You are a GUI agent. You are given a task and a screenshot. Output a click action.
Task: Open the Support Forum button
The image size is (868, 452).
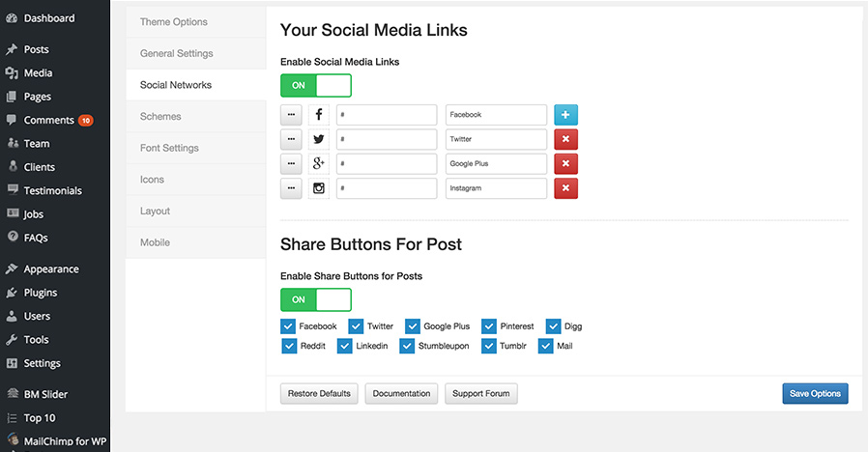[x=481, y=394]
